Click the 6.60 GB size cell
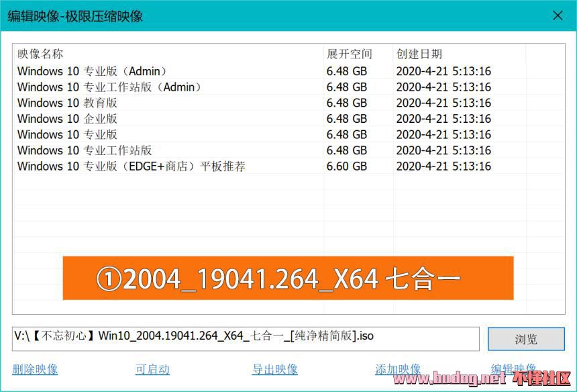577x392 pixels. [x=347, y=166]
